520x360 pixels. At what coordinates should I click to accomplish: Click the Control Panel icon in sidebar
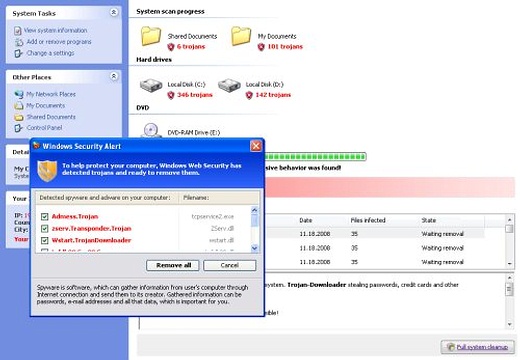pyautogui.click(x=18, y=128)
